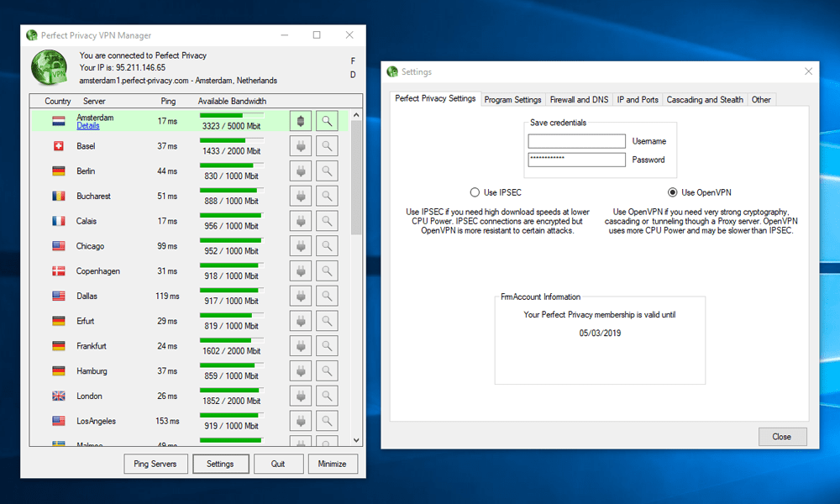Click the plug icon for Bucharest

coord(301,196)
